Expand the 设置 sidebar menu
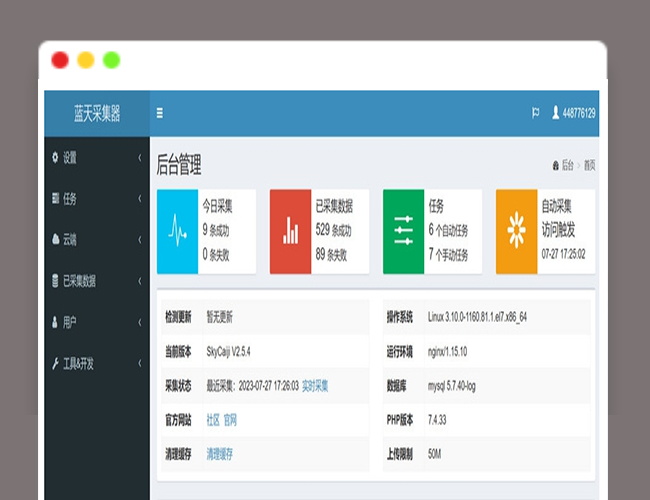Viewport: 650px width, 500px height. [x=96, y=158]
